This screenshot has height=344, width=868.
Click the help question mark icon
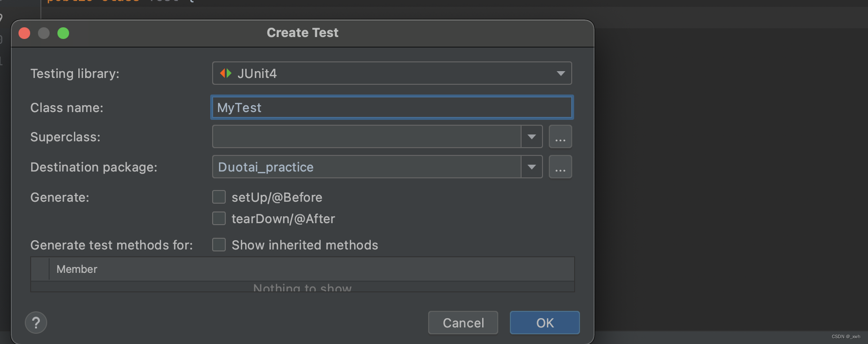click(x=36, y=323)
